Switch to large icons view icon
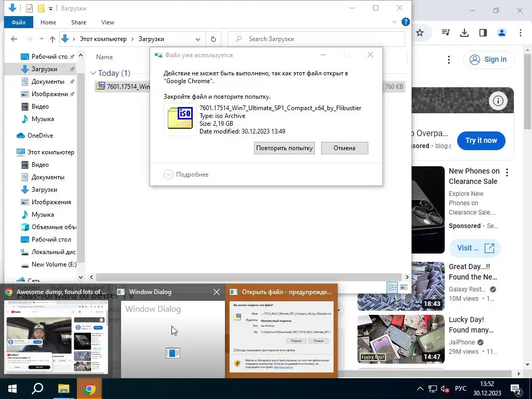 [x=403, y=288]
